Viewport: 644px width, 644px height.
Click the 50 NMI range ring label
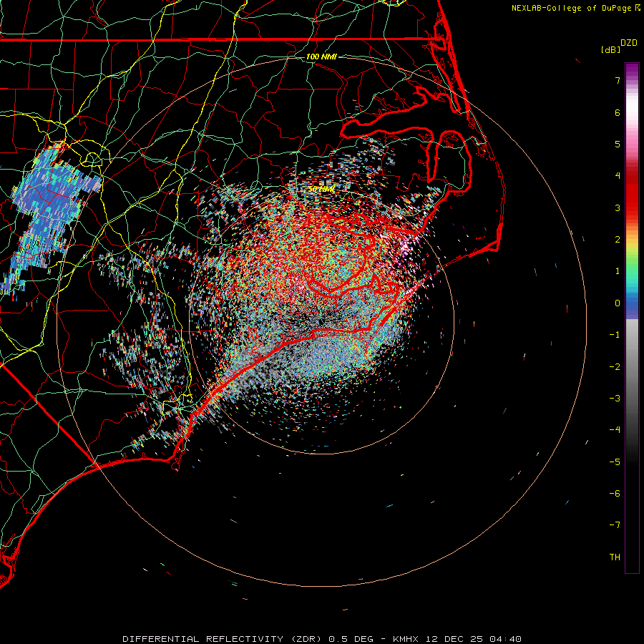(x=321, y=189)
